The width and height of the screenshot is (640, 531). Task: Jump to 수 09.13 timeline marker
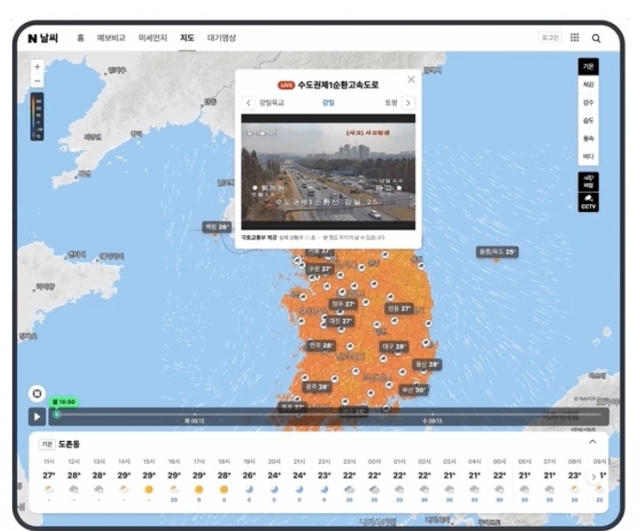pos(433,421)
